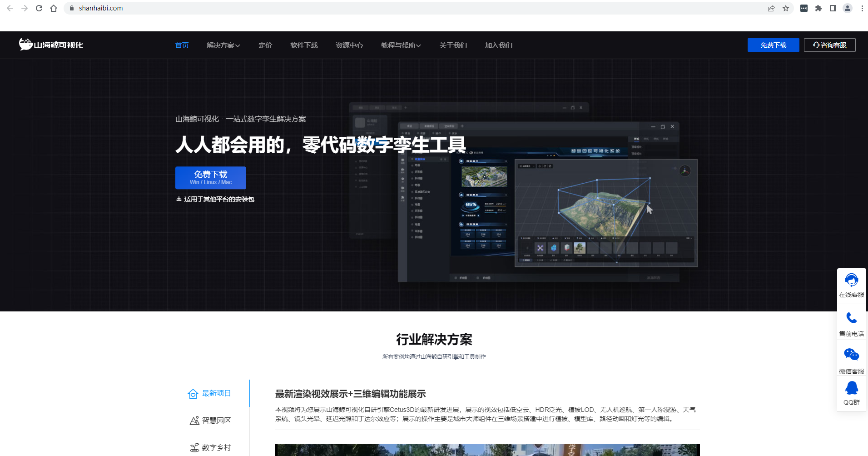The image size is (868, 456).
Task: Open the 定价 nav item
Action: pyautogui.click(x=265, y=45)
